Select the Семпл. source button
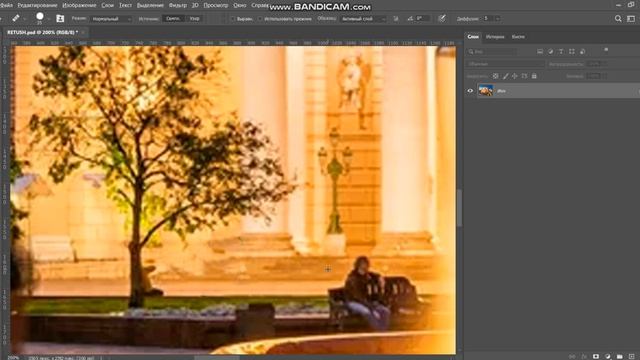The height and width of the screenshot is (360, 640). [x=173, y=19]
